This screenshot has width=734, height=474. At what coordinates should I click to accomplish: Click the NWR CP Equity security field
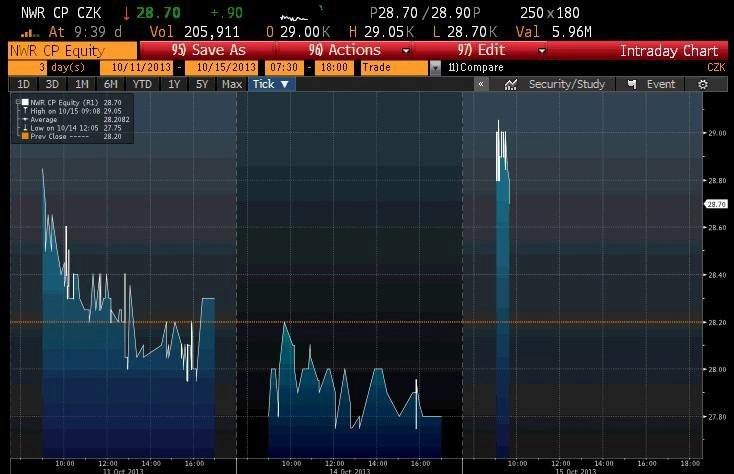tap(73, 51)
